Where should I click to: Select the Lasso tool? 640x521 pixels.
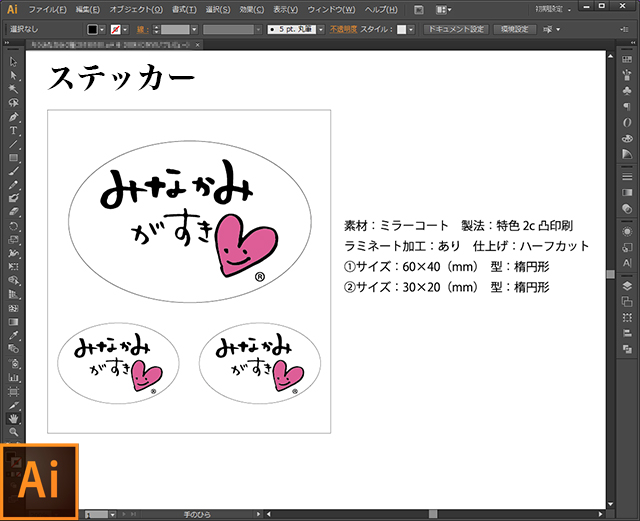click(x=13, y=102)
